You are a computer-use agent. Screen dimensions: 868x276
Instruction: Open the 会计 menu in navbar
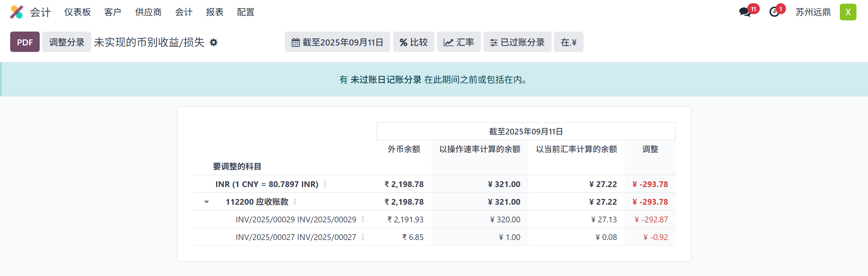184,12
